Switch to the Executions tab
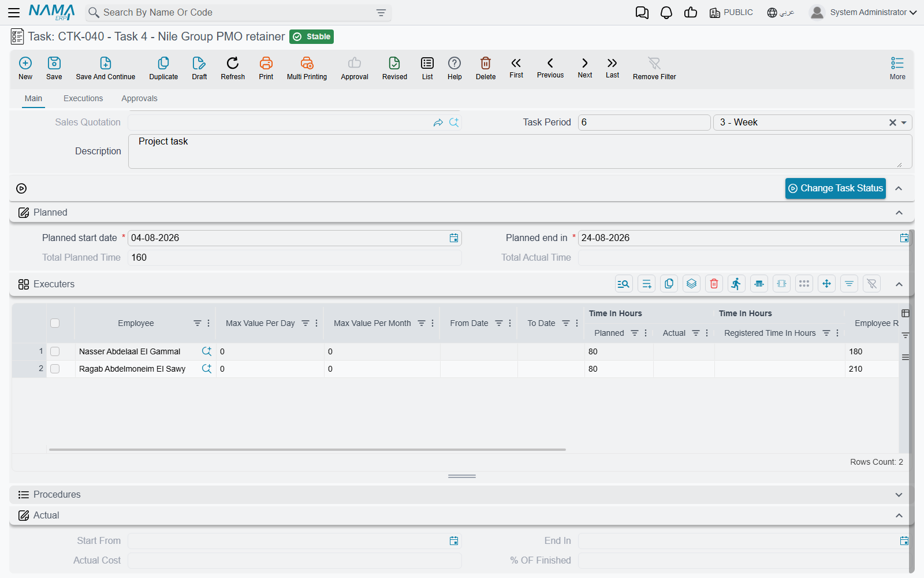 pyautogui.click(x=83, y=98)
